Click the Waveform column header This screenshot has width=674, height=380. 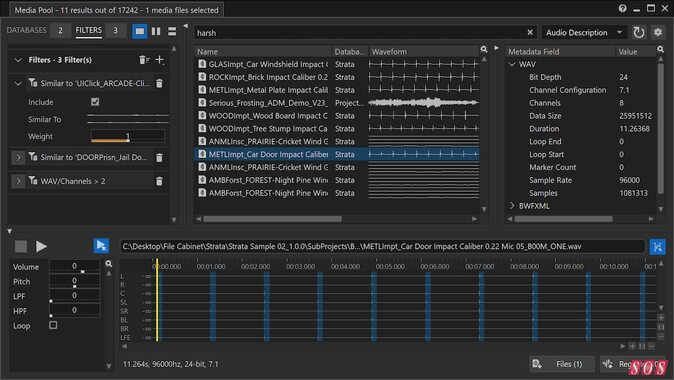(423, 52)
